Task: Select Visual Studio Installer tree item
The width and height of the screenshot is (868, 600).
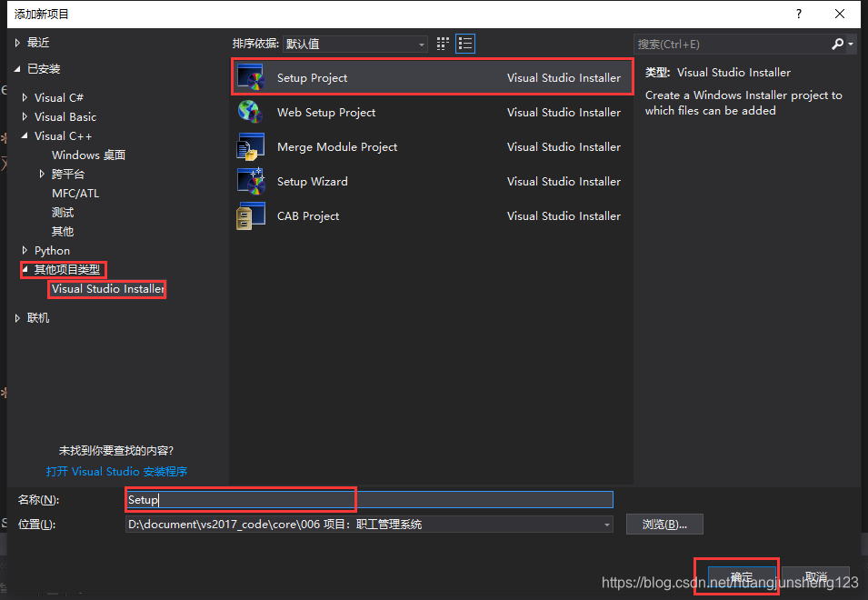Action: [107, 288]
